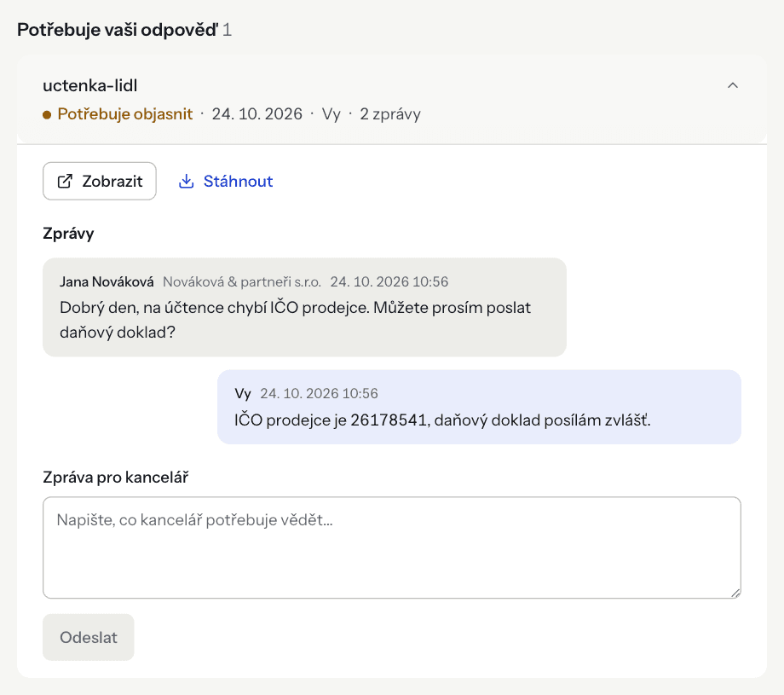Click the date 24. 10. 2026 in header
The image size is (784, 695).
pos(257,114)
